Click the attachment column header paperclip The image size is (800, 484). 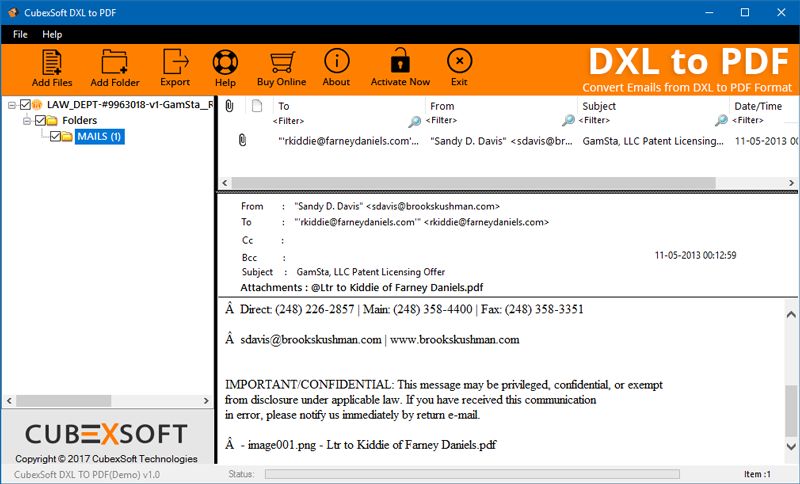tap(230, 106)
